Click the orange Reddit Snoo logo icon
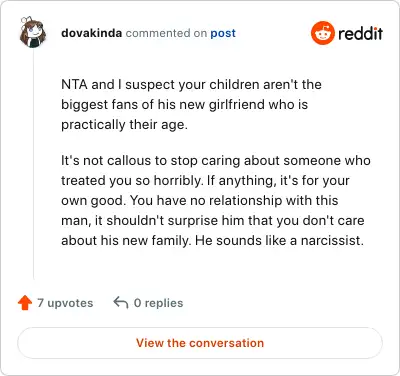 [x=322, y=33]
